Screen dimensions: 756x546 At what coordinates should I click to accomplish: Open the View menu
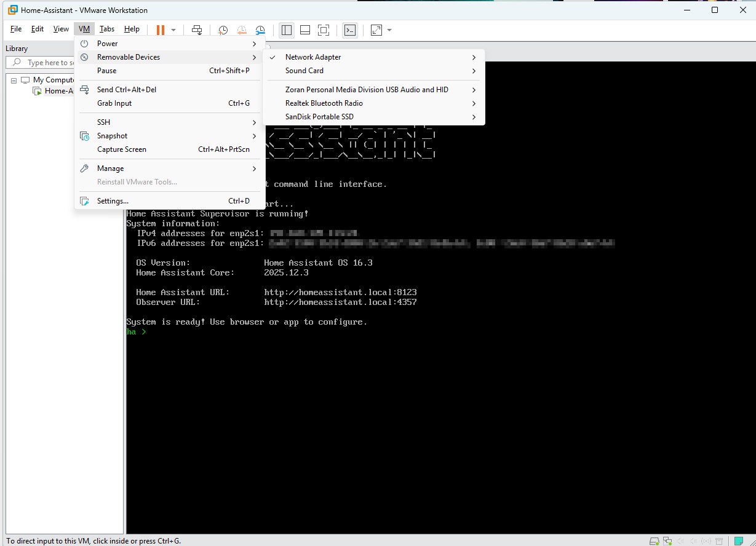(61, 29)
